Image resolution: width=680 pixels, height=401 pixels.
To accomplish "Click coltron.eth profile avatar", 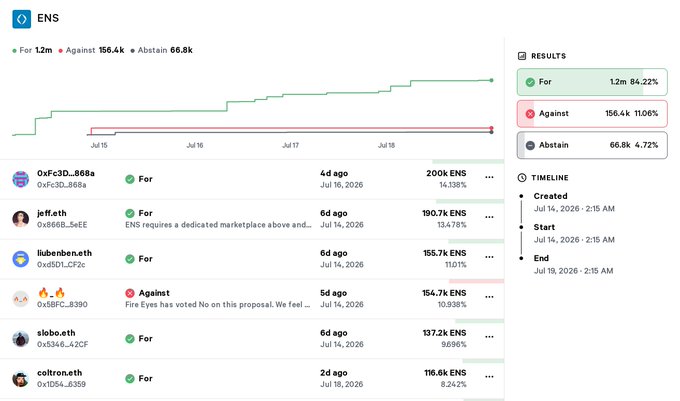I will 20,378.
